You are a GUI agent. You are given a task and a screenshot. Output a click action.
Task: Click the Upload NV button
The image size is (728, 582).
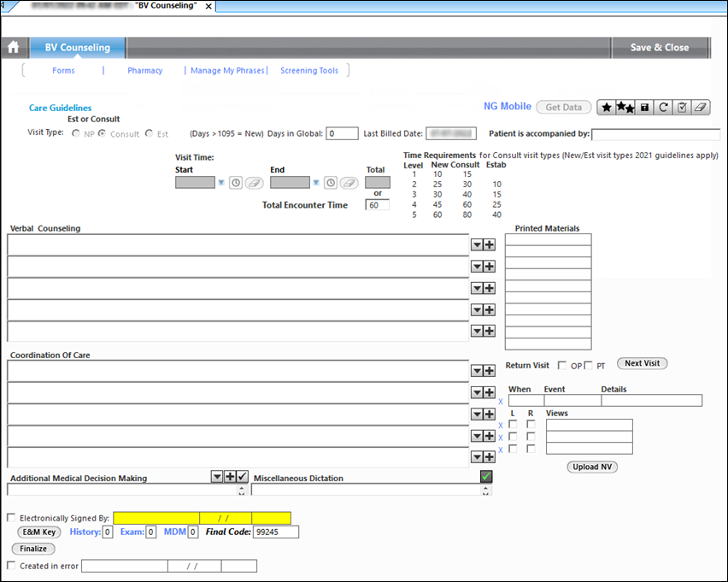pyautogui.click(x=592, y=467)
